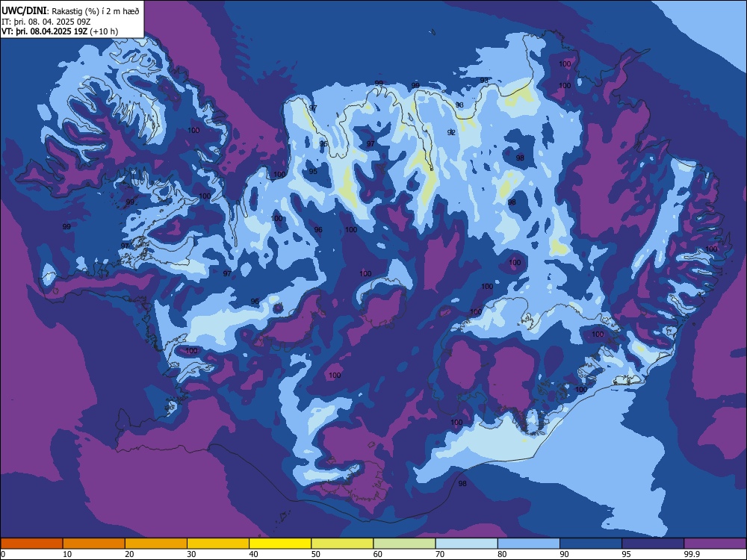Click the legend tick label '30'

coord(191,554)
